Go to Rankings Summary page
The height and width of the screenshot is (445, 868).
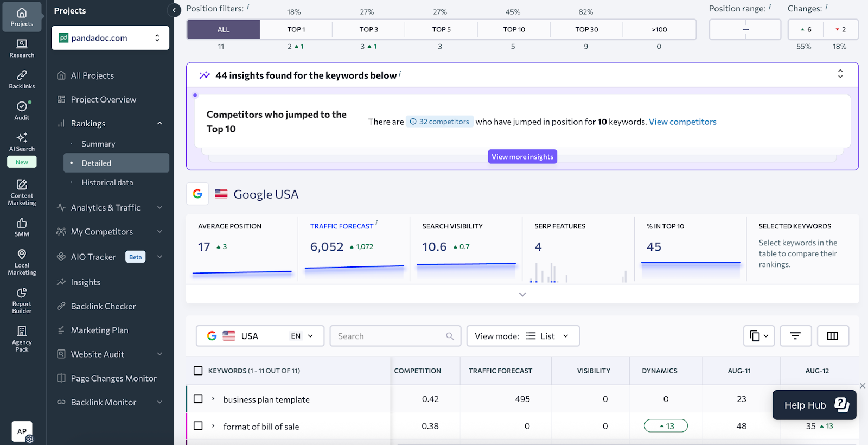coord(98,144)
